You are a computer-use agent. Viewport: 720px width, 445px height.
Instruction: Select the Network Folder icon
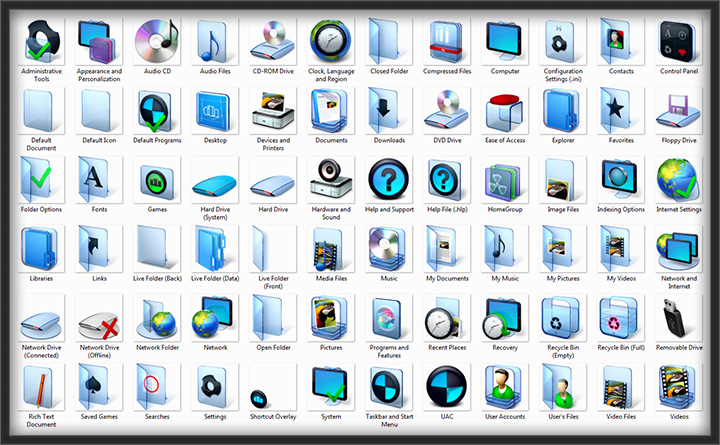pyautogui.click(x=156, y=320)
